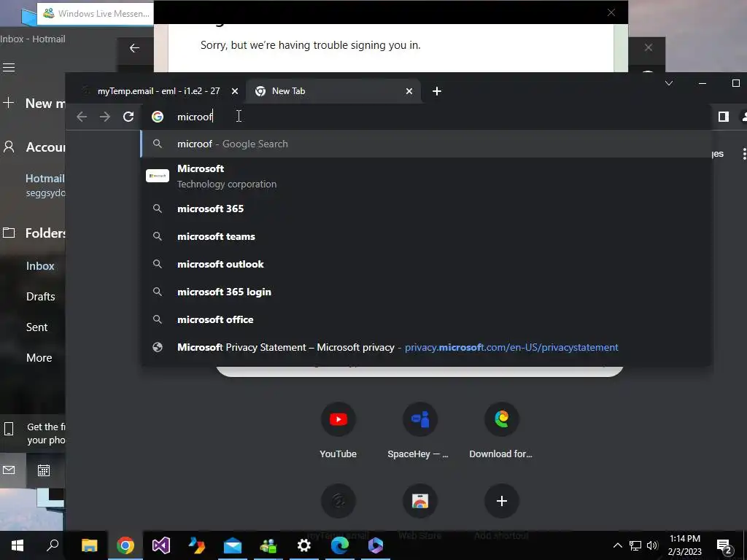Open the 'Download for...' shortcut
This screenshot has width=747, height=560.
coord(501,419)
